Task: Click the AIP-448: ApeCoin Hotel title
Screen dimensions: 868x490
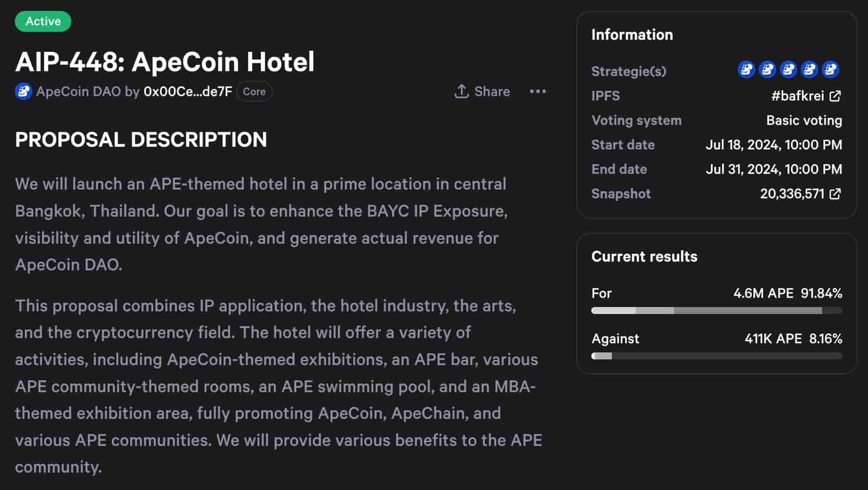Action: click(165, 62)
